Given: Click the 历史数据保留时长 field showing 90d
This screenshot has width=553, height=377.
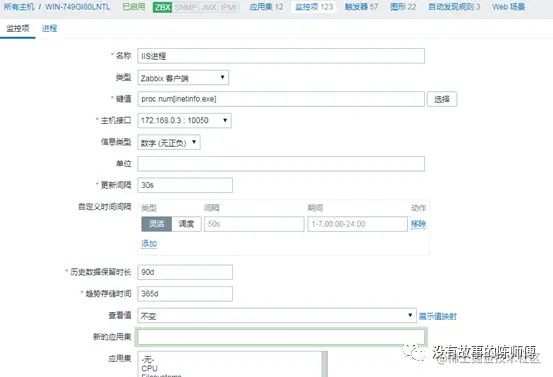Looking at the screenshot, I should (x=185, y=272).
